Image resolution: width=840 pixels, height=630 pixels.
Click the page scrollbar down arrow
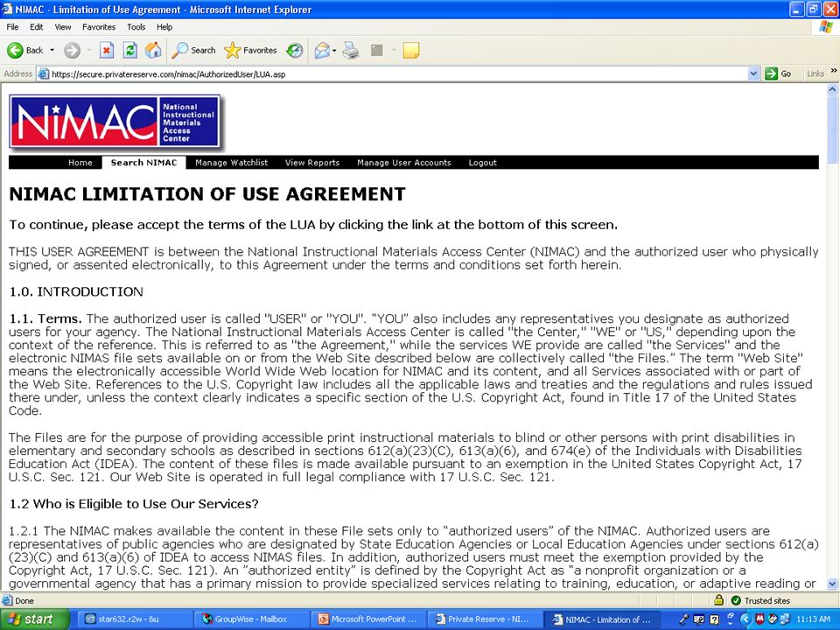pos(832,584)
